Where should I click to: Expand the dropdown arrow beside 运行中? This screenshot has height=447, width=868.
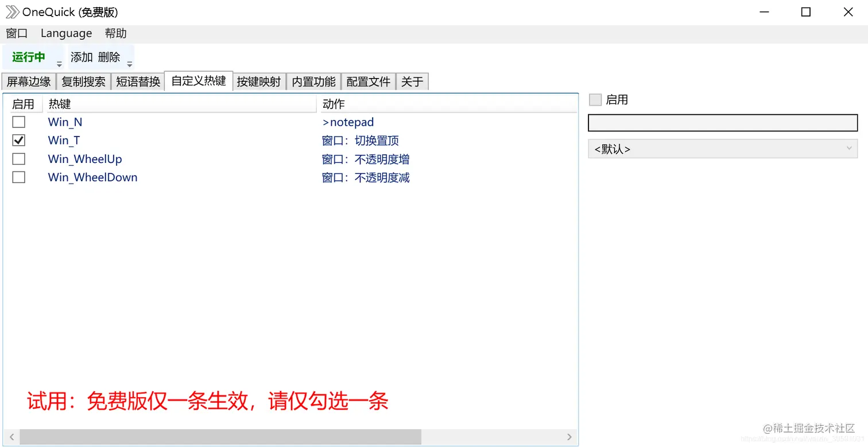click(x=59, y=62)
